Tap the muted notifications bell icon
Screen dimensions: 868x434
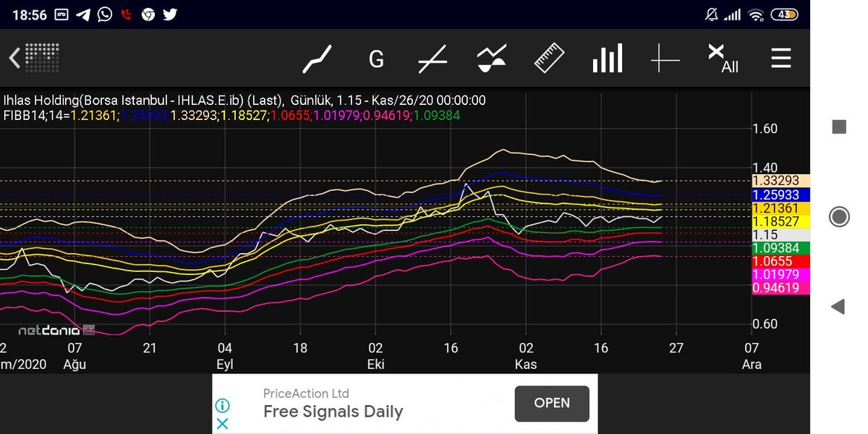[x=712, y=14]
